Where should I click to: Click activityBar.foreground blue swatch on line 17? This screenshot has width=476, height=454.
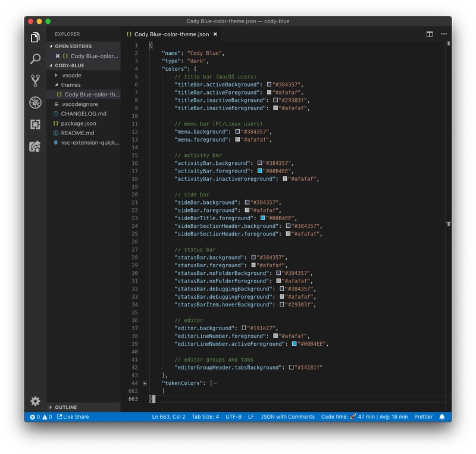259,171
